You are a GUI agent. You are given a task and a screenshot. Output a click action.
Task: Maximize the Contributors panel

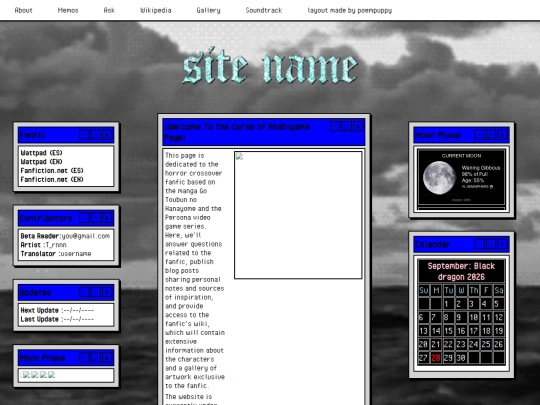(x=96, y=218)
